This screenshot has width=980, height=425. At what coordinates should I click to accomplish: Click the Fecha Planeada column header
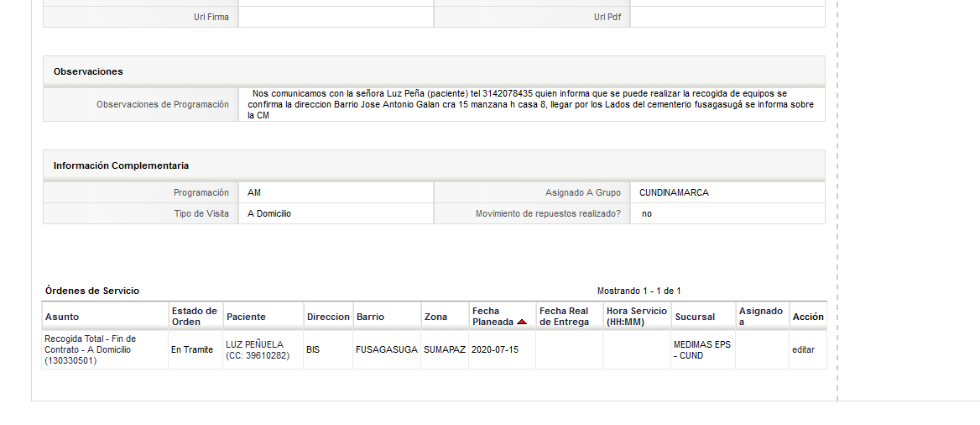coord(493,317)
